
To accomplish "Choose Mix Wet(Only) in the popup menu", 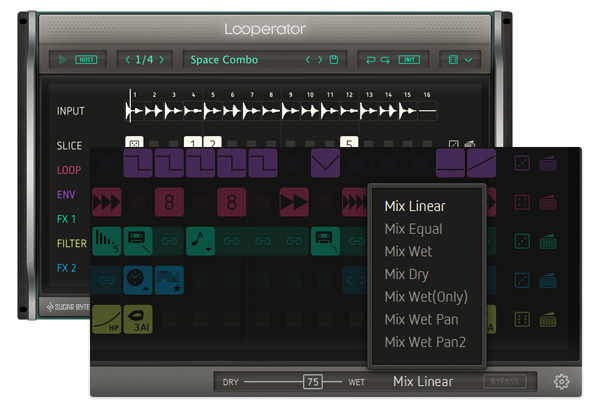I will pyautogui.click(x=426, y=297).
